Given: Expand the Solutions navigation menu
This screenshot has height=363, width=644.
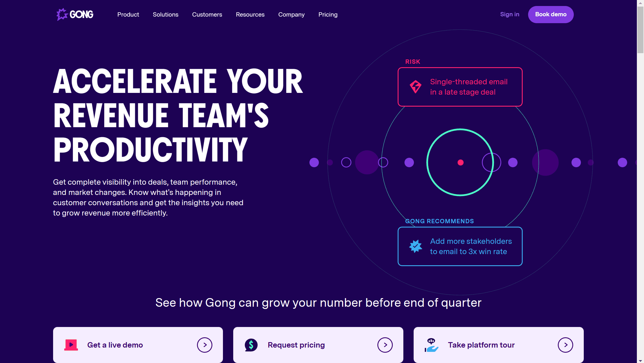Looking at the screenshot, I should tap(165, 15).
